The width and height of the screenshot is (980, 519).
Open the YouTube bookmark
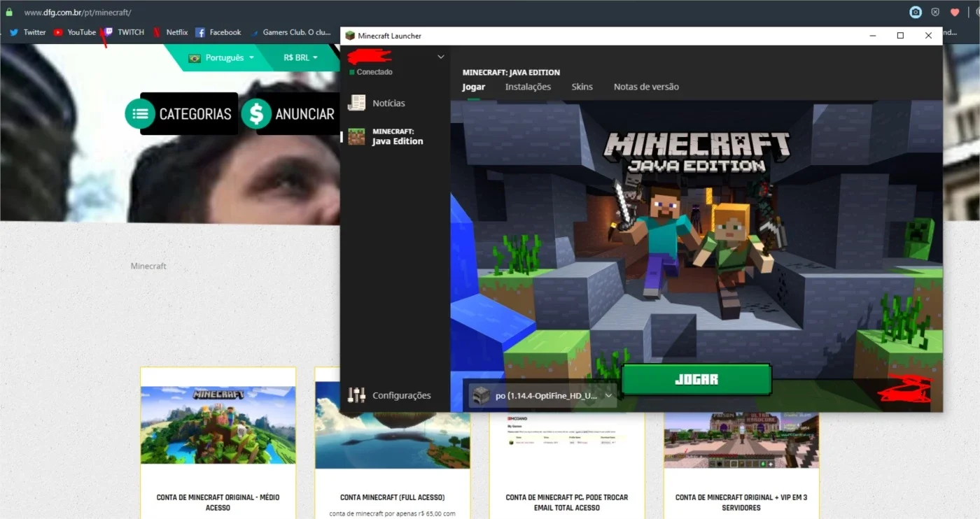(75, 32)
